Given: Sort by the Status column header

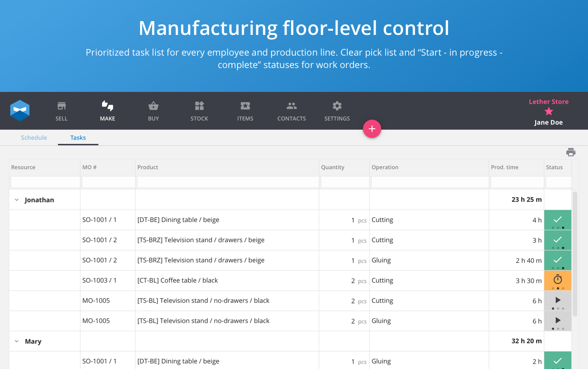Looking at the screenshot, I should tap(554, 167).
